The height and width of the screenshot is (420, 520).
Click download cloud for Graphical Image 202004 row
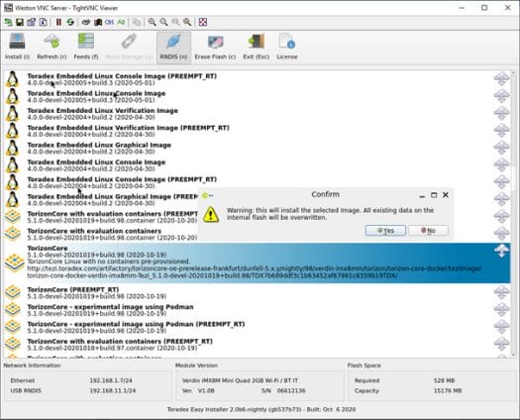pos(501,148)
